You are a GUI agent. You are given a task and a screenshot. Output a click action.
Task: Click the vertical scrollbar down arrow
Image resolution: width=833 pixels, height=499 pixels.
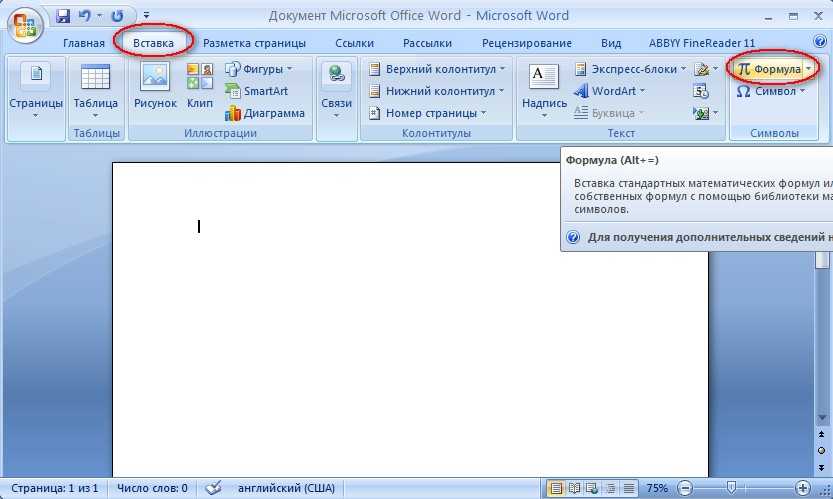pos(822,418)
